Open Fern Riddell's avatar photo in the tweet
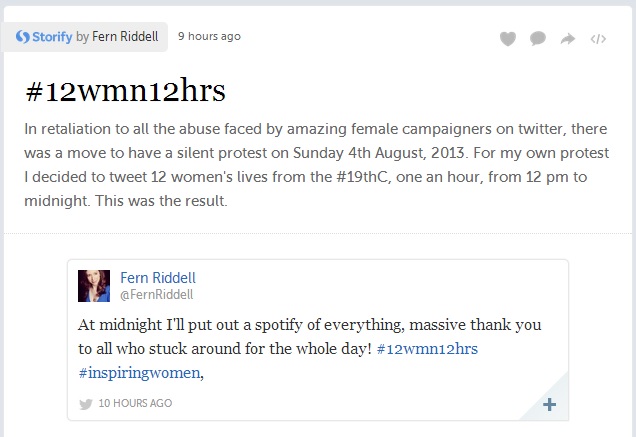The width and height of the screenshot is (636, 437). tap(94, 286)
